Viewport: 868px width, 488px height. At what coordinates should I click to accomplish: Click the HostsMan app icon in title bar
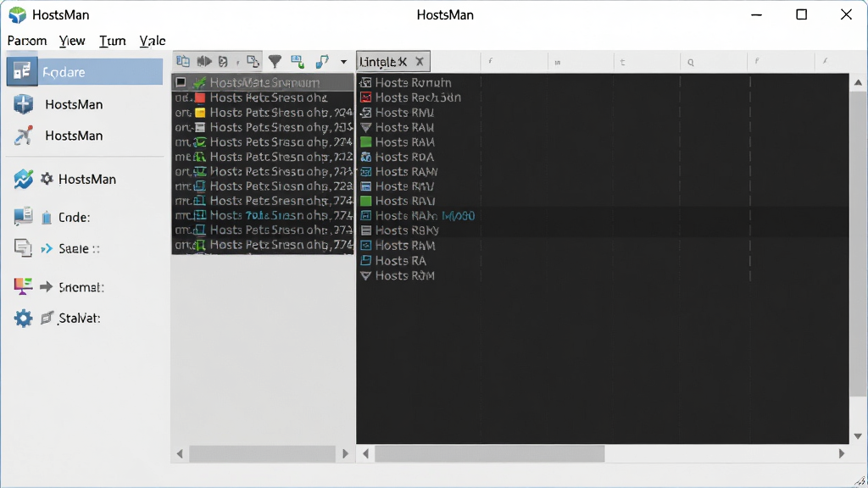[x=18, y=15]
